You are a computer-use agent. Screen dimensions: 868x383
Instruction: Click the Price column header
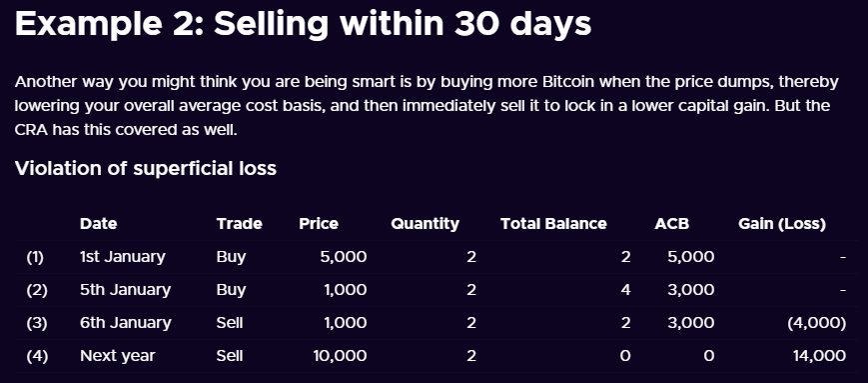coord(319,223)
